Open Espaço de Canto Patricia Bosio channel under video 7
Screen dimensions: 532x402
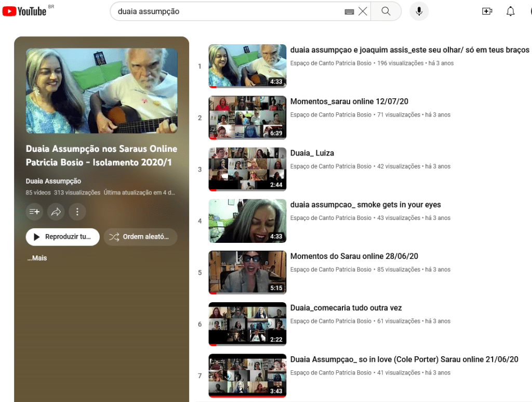coord(330,373)
